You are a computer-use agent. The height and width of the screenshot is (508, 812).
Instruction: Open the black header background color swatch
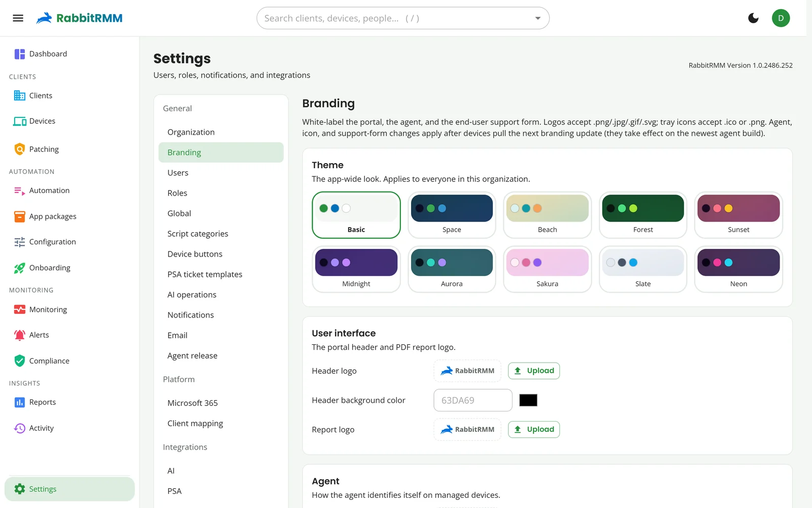pyautogui.click(x=528, y=400)
